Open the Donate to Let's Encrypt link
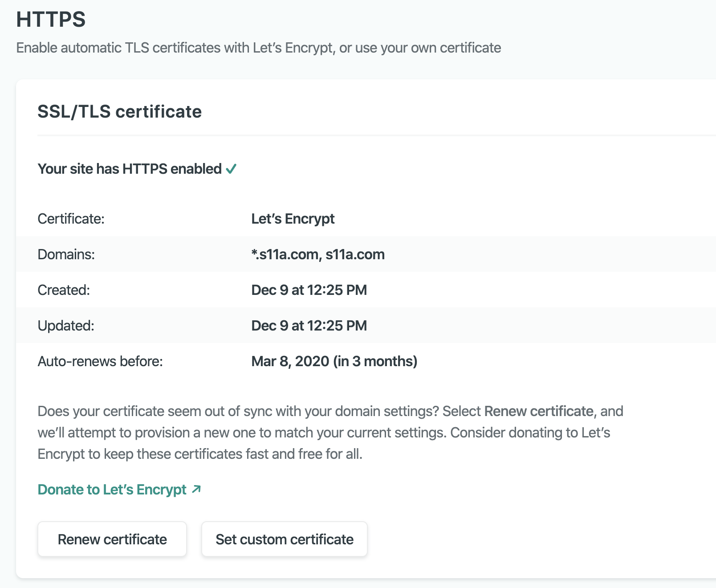 click(112, 490)
